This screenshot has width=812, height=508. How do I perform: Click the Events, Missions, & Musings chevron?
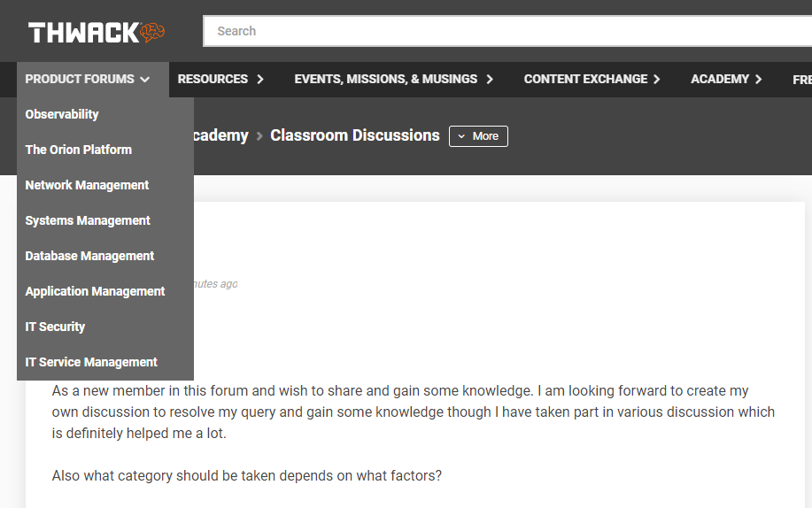(x=490, y=80)
